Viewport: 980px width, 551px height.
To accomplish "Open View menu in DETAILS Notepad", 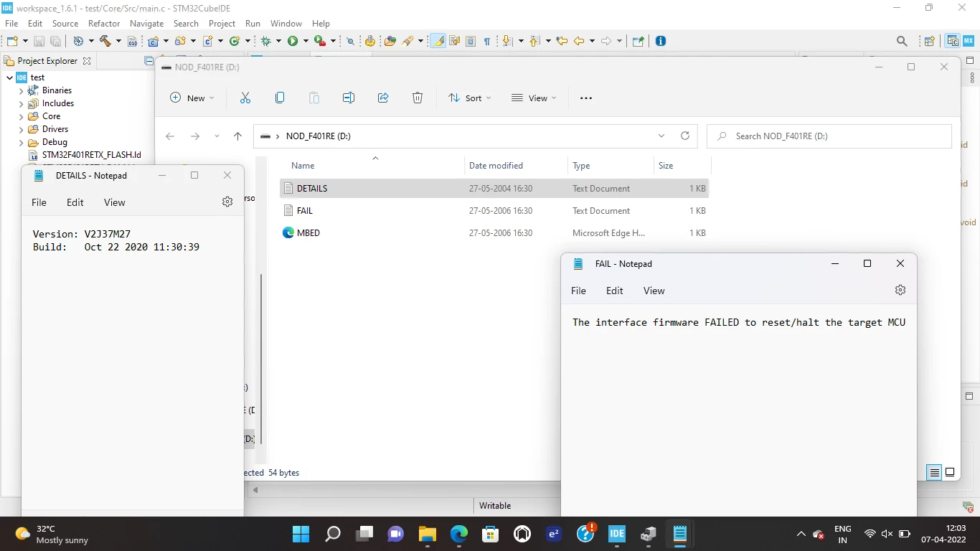I will coord(115,202).
